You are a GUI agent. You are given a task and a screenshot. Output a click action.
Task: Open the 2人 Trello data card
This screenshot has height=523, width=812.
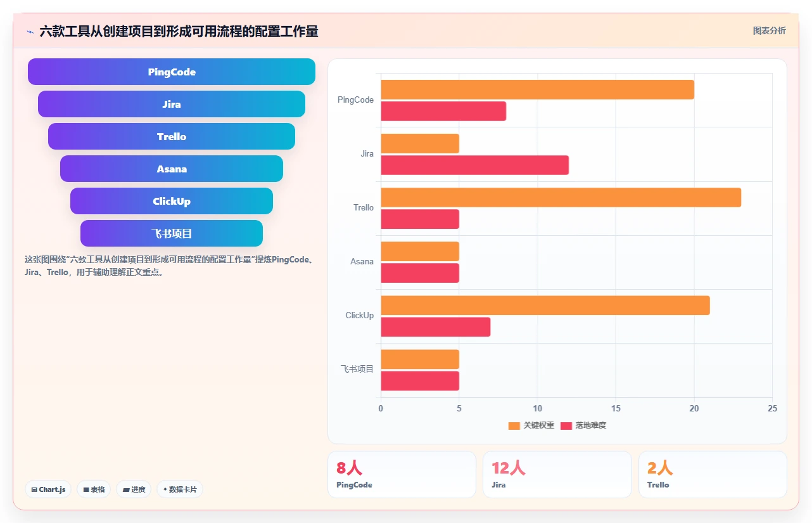pos(713,474)
